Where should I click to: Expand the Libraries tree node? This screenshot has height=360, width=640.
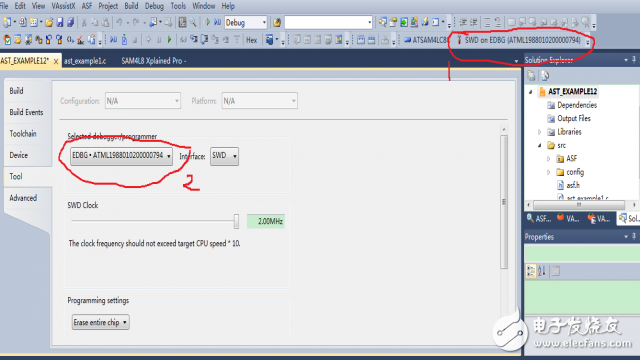coord(540,132)
